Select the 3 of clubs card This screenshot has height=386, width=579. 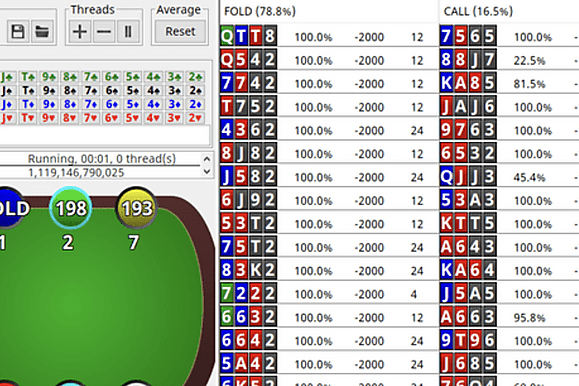click(174, 77)
